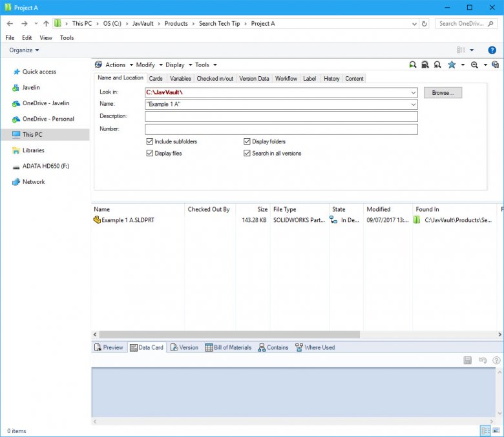Open the File menu
Image resolution: width=504 pixels, height=437 pixels.
pos(10,37)
